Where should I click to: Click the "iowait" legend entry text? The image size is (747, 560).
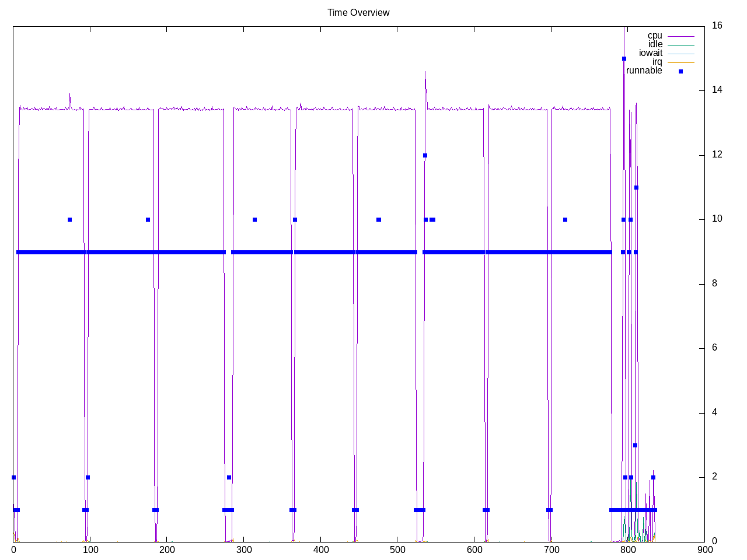650,53
